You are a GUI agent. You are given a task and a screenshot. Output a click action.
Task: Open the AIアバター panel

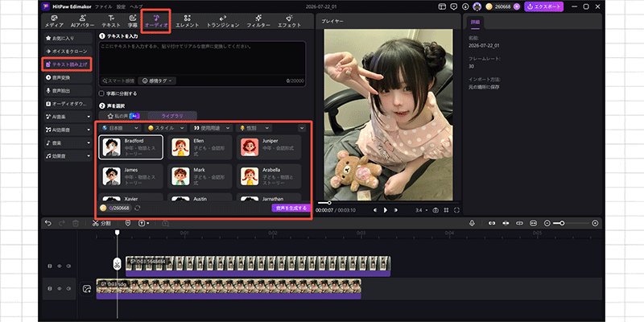pyautogui.click(x=83, y=22)
